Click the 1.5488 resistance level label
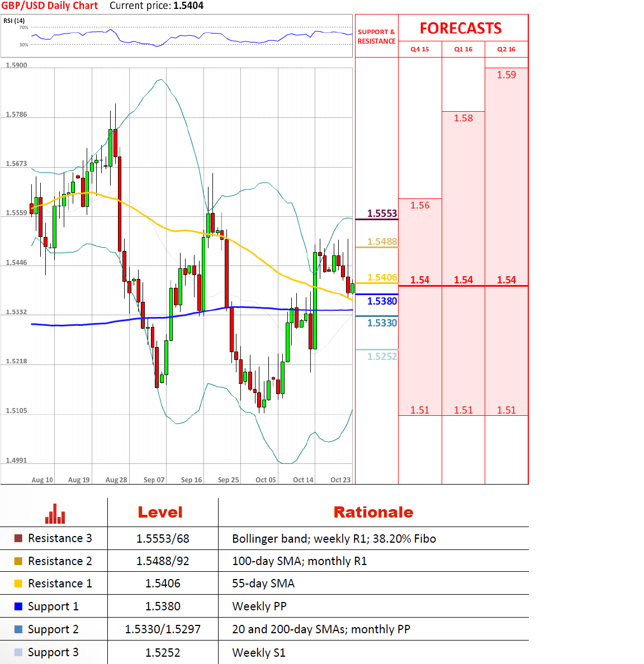 382,241
